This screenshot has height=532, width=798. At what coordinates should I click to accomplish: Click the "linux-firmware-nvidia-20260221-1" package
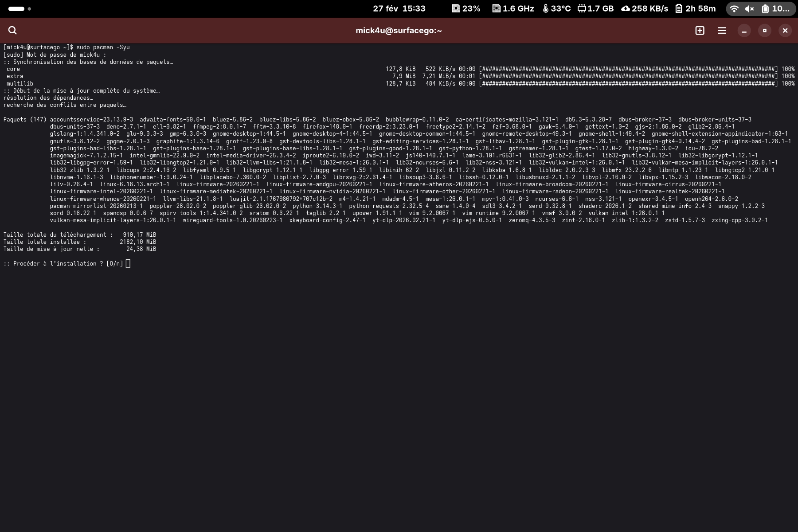pyautogui.click(x=332, y=192)
